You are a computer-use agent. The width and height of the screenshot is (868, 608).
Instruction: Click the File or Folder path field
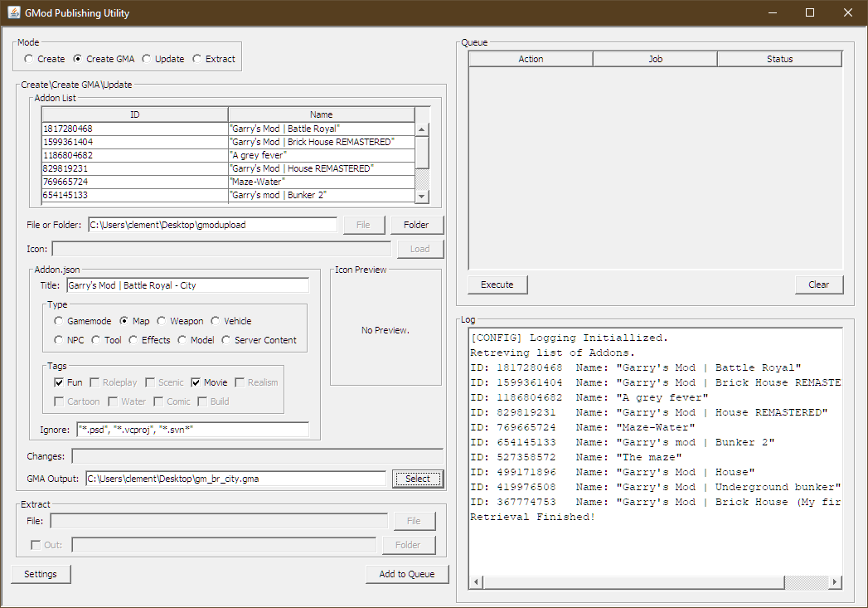[212, 225]
